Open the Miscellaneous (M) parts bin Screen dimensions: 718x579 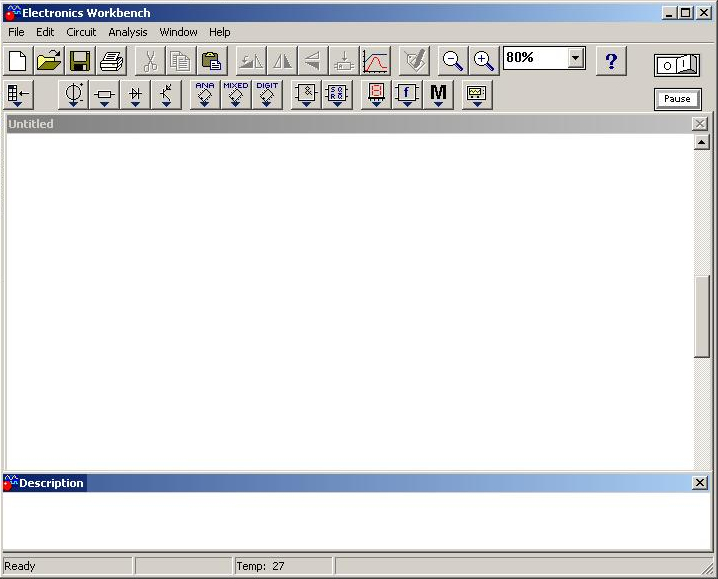click(438, 95)
